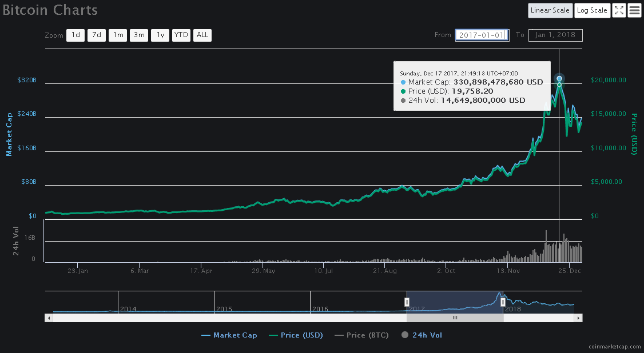Set zoom range to 1m

pos(118,35)
